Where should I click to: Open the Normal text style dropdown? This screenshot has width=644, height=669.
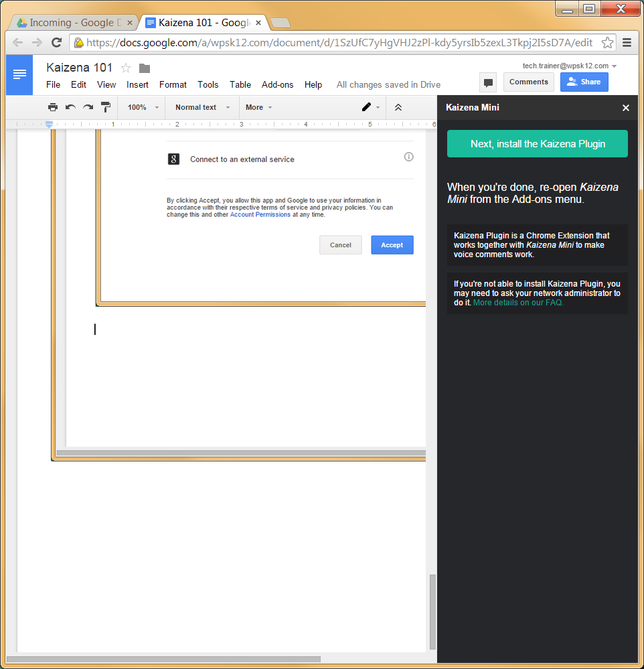(202, 107)
